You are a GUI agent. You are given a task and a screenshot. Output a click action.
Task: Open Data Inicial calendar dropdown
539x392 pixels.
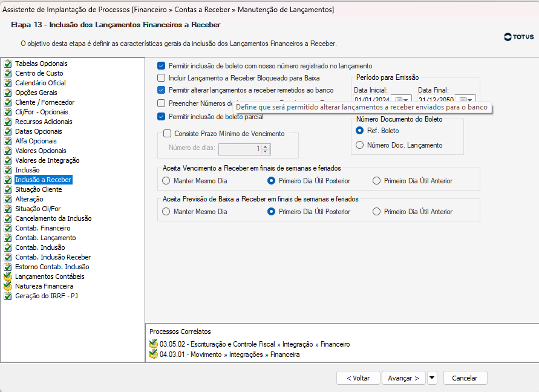click(402, 99)
